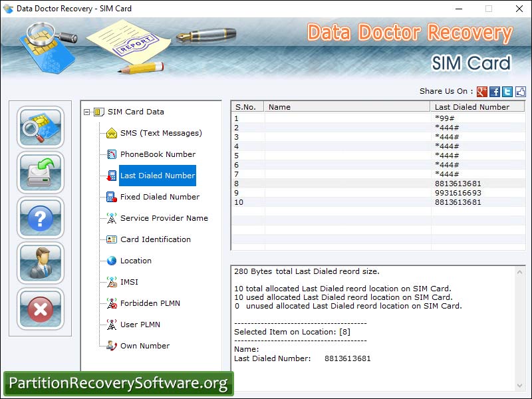This screenshot has height=399, width=532.
Task: Share on Facebook icon
Action: [495, 91]
